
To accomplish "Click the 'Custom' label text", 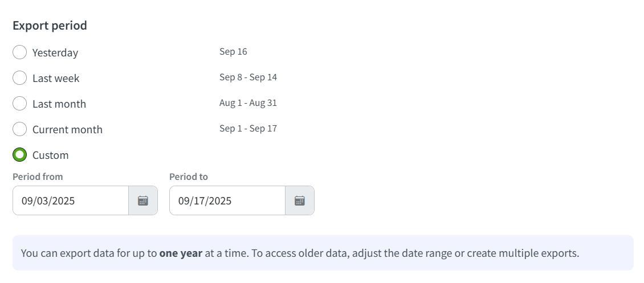I will (x=50, y=155).
